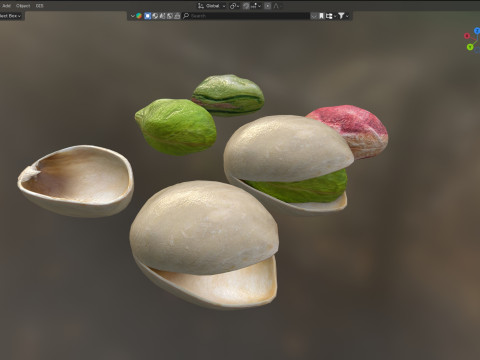Click the sphere icon after the blue square

click(155, 16)
